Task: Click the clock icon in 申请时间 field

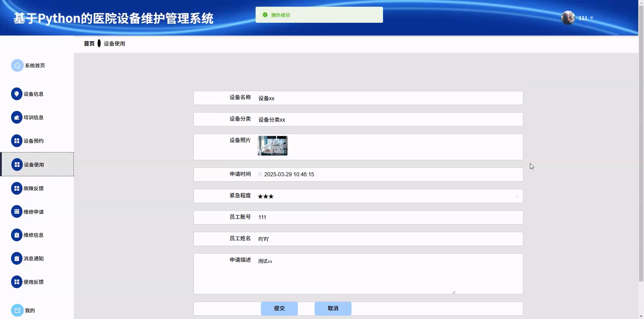Action: 260,174
